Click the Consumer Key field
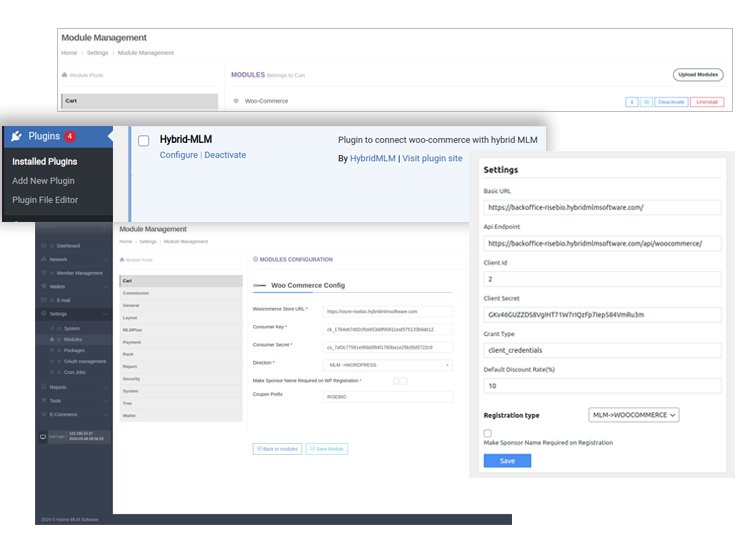This screenshot has width=740, height=550. tap(387, 330)
